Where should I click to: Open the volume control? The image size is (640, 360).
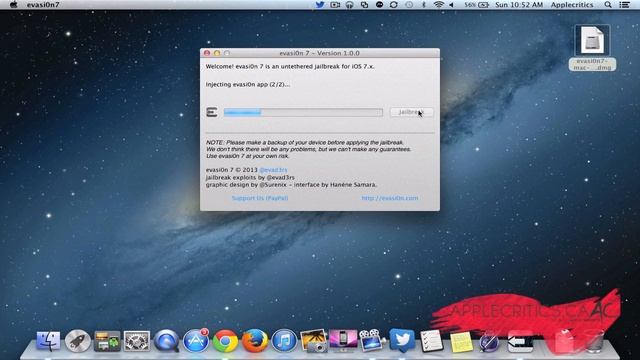tap(452, 4)
